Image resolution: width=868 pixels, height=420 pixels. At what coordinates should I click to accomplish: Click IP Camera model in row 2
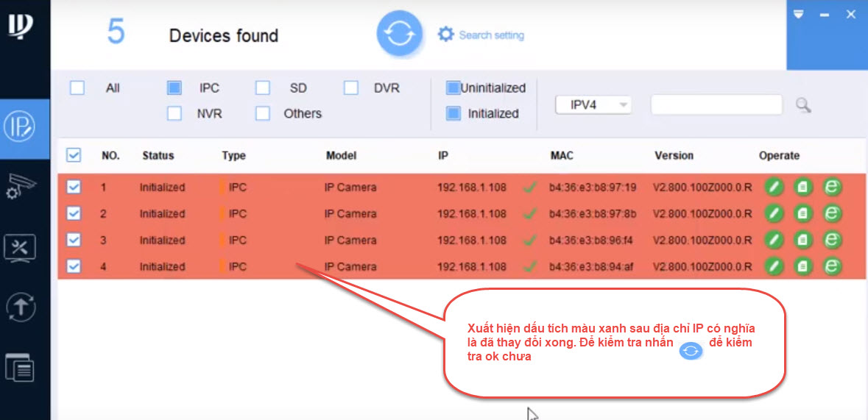(x=350, y=213)
